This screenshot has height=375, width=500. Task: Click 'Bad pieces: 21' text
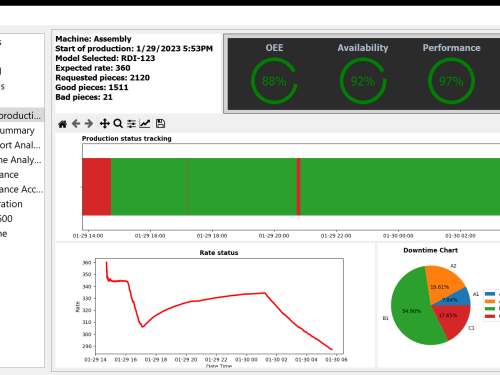pyautogui.click(x=84, y=97)
